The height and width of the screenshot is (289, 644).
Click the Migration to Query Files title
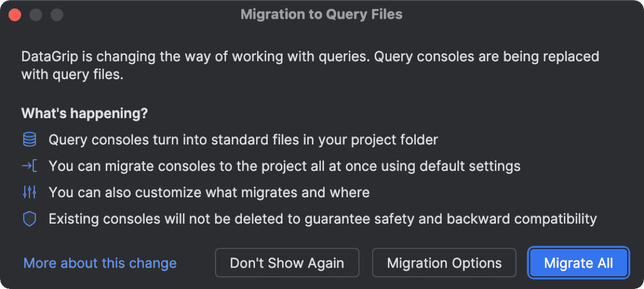pos(321,14)
